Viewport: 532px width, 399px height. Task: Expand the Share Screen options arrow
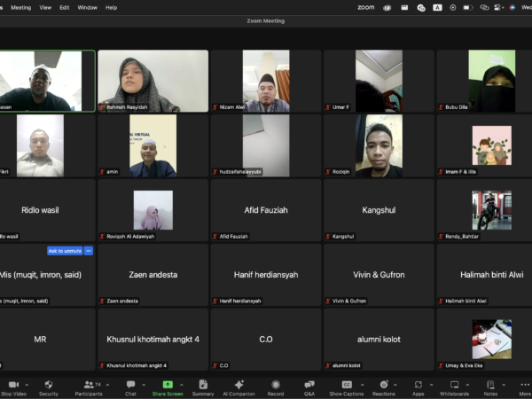(182, 385)
